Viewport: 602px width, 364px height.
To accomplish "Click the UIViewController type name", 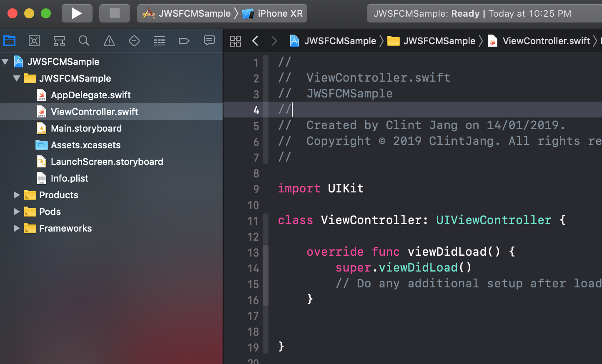I will tap(494, 220).
